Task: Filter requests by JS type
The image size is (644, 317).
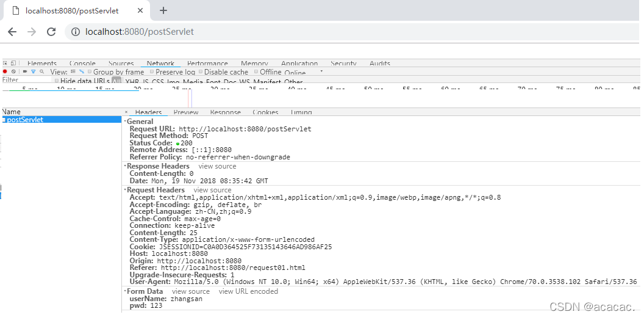Action: (x=145, y=81)
